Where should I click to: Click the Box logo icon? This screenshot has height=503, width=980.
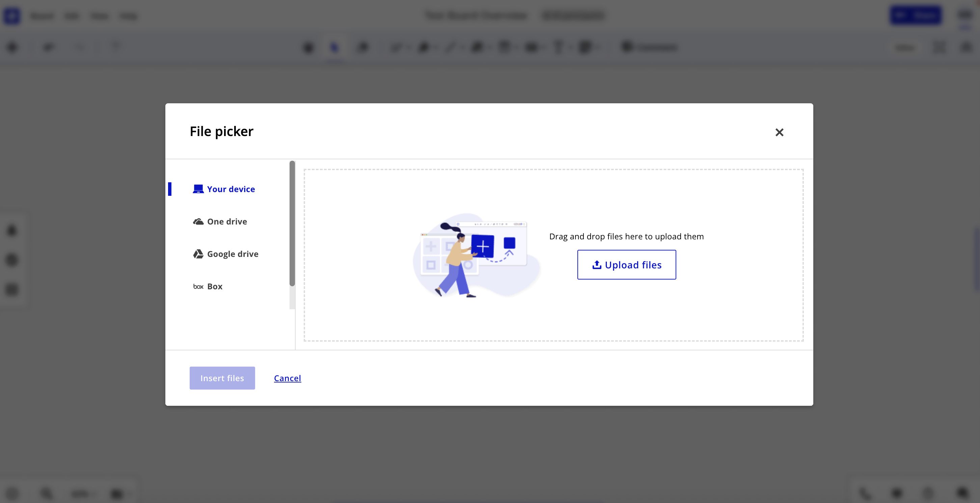point(198,287)
